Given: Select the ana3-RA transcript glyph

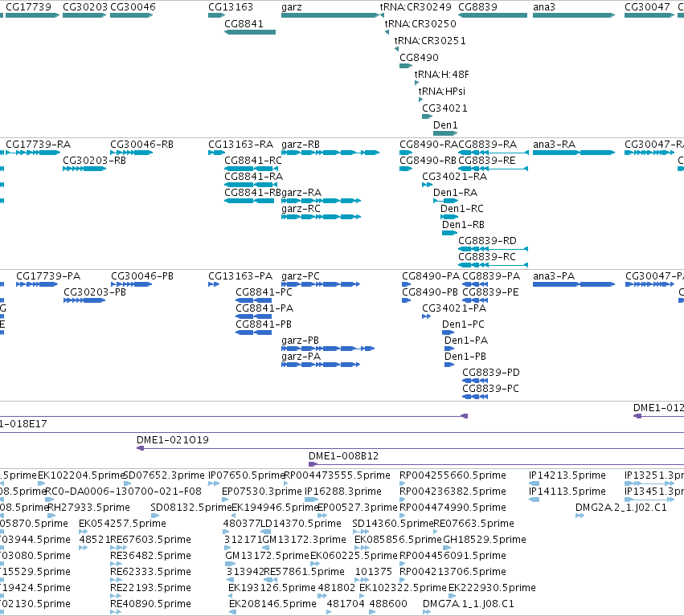Looking at the screenshot, I should tap(574, 153).
